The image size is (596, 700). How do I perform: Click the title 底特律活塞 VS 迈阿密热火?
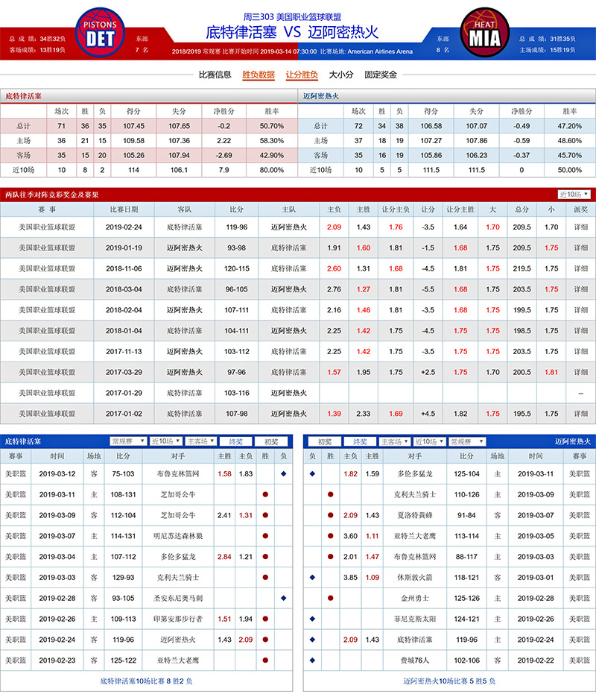tap(292, 32)
